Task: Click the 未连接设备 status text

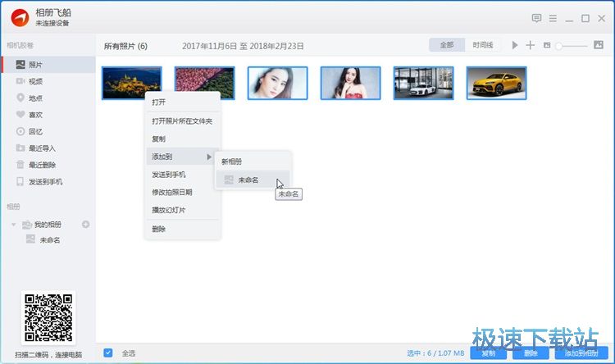Action: (x=52, y=23)
